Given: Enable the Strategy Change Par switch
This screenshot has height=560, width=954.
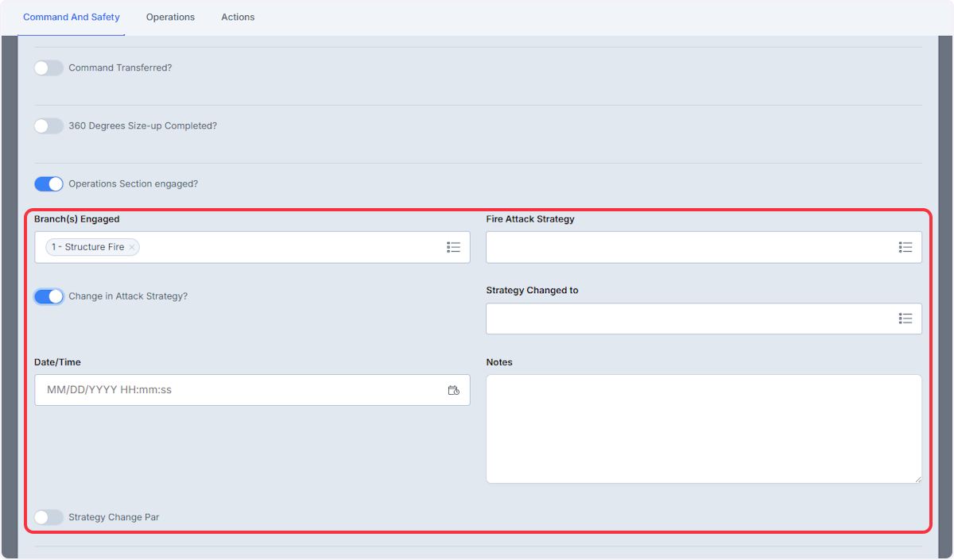Looking at the screenshot, I should pos(48,517).
